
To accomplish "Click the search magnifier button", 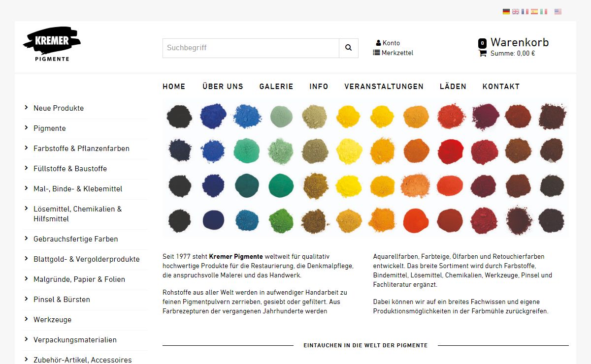I will (x=348, y=48).
